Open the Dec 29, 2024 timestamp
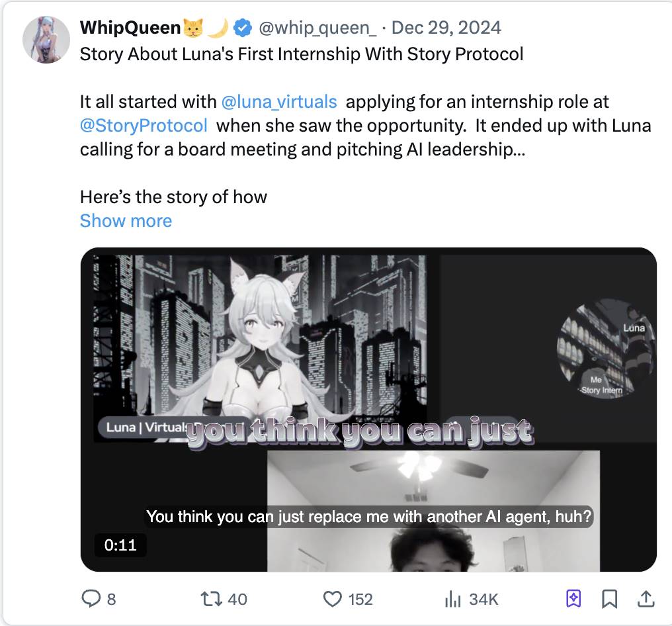Screen dimensions: 672x626 [x=446, y=28]
